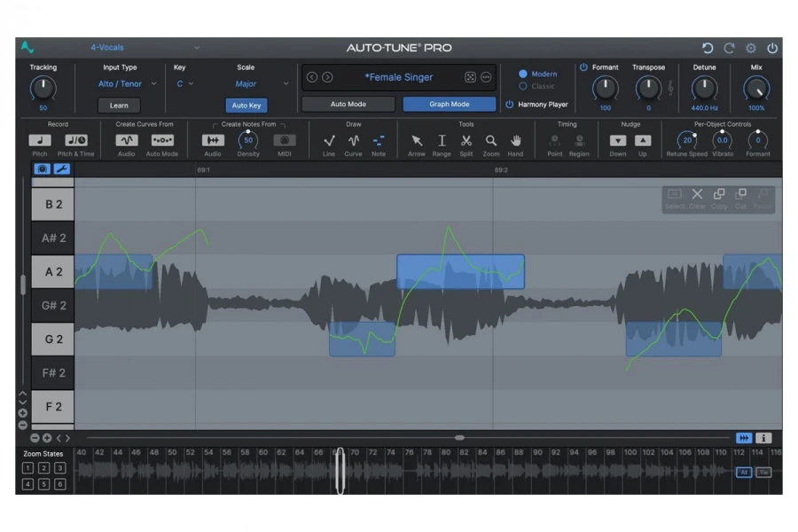Select zoom state 6
Viewport: 798px width, 532px height.
60,484
